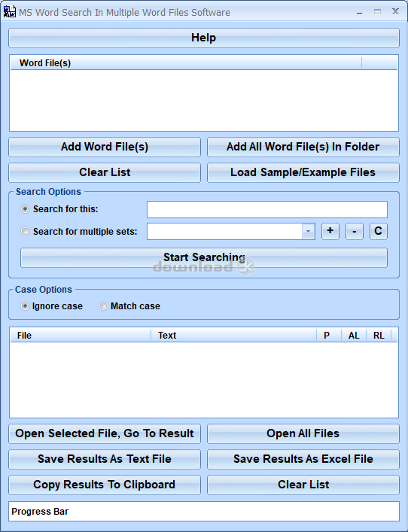Copy Results To Clipboard

[105, 485]
